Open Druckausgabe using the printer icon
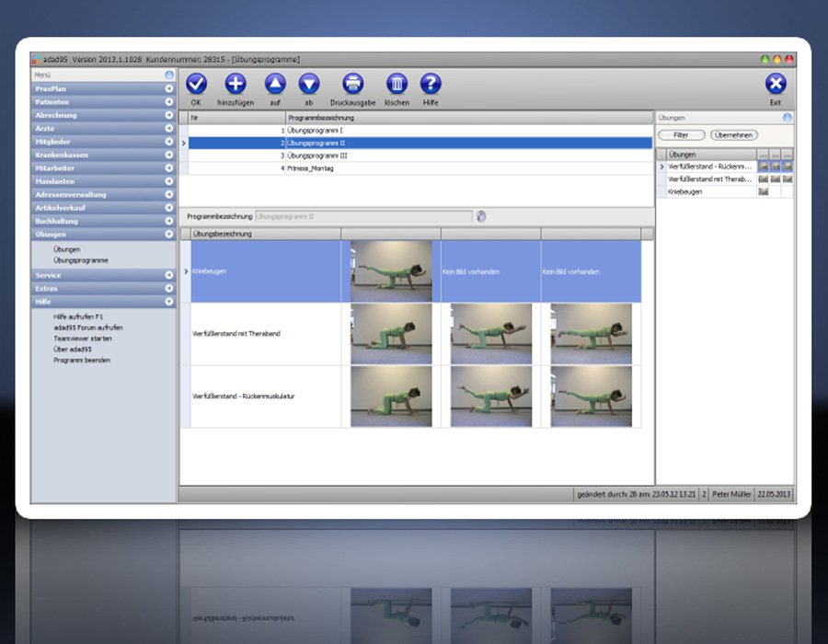This screenshot has width=828, height=644. (353, 85)
